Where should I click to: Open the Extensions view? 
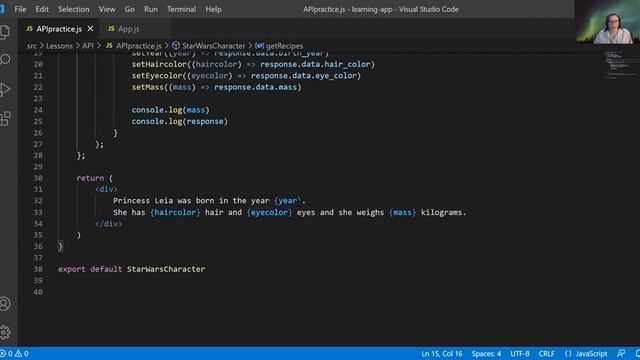point(5,119)
